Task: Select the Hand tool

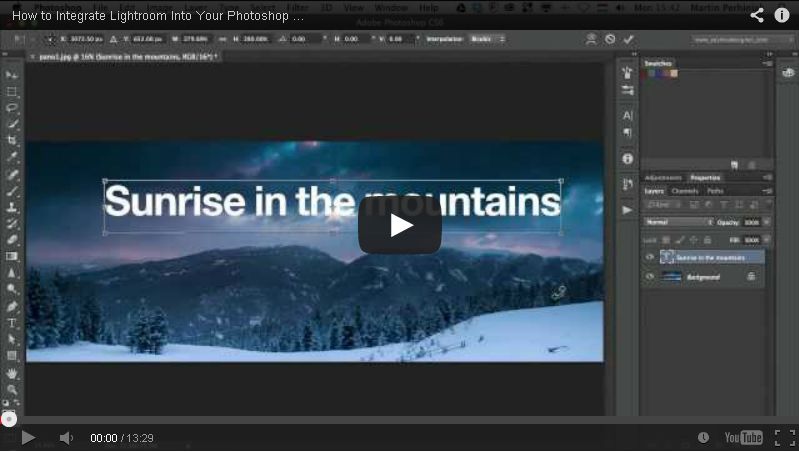Action: [x=11, y=374]
